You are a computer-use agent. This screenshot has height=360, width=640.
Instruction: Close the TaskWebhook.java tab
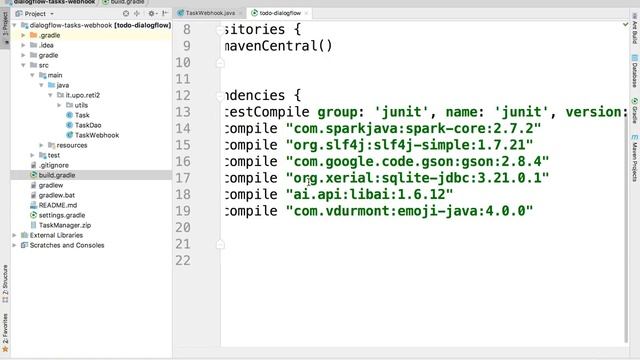pos(240,13)
